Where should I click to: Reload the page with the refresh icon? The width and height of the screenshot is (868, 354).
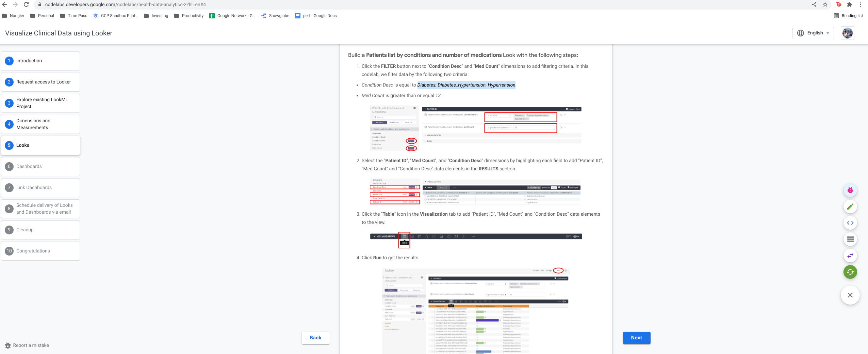coord(27,4)
